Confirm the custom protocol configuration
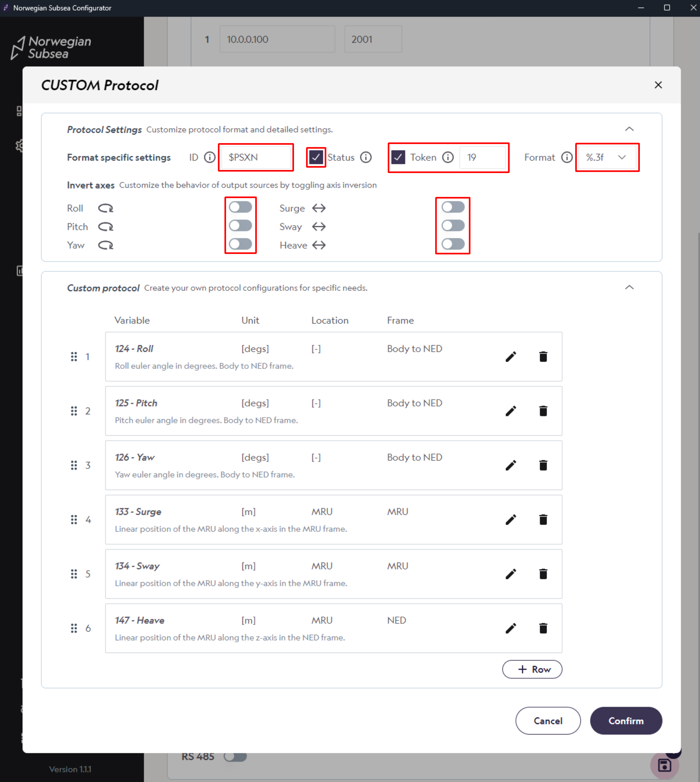The image size is (700, 782). tap(626, 721)
